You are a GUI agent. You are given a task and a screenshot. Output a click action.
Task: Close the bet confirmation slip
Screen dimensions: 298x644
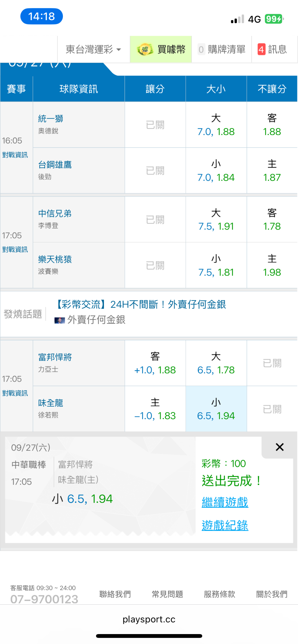[280, 447]
